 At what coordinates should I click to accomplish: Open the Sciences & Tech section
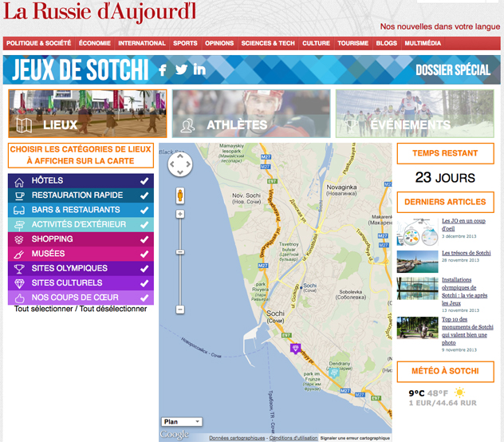tap(268, 43)
